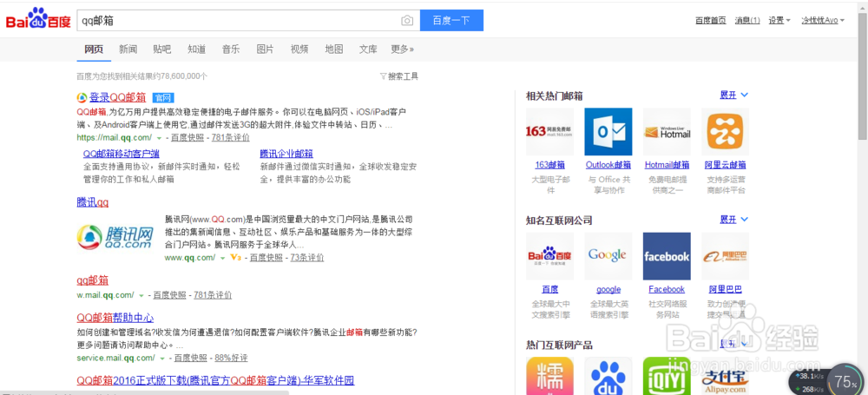Open dropdown arrow next to service.mail.qq.com/
The width and height of the screenshot is (868, 395).
tap(162, 358)
